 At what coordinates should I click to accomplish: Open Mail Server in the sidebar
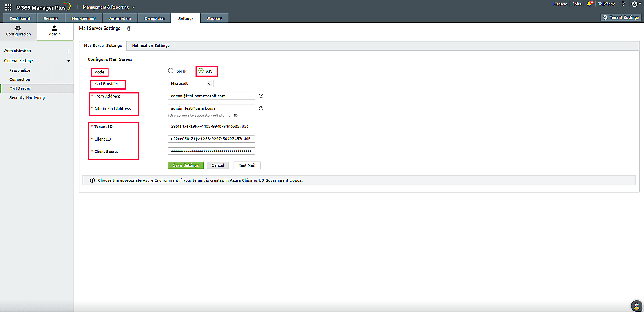[x=37, y=88]
